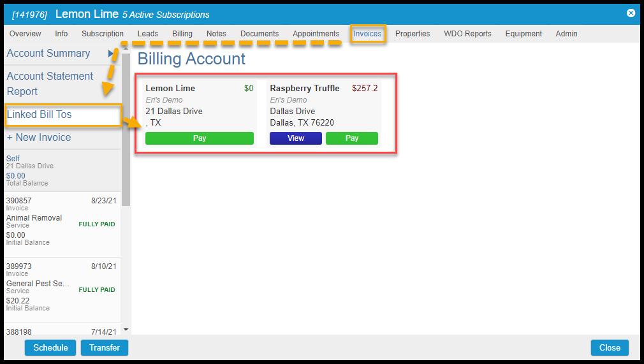Go to the WDO Reports tab
The height and width of the screenshot is (364, 644).
coord(467,34)
